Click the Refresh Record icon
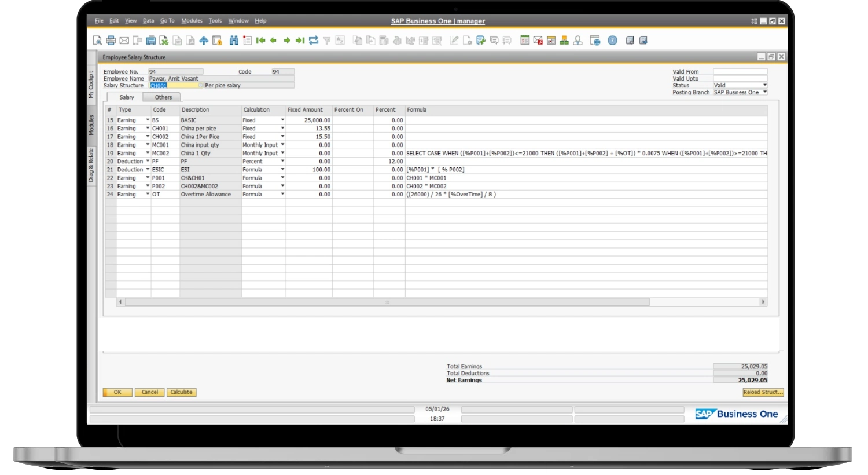868x475 pixels. 314,41
